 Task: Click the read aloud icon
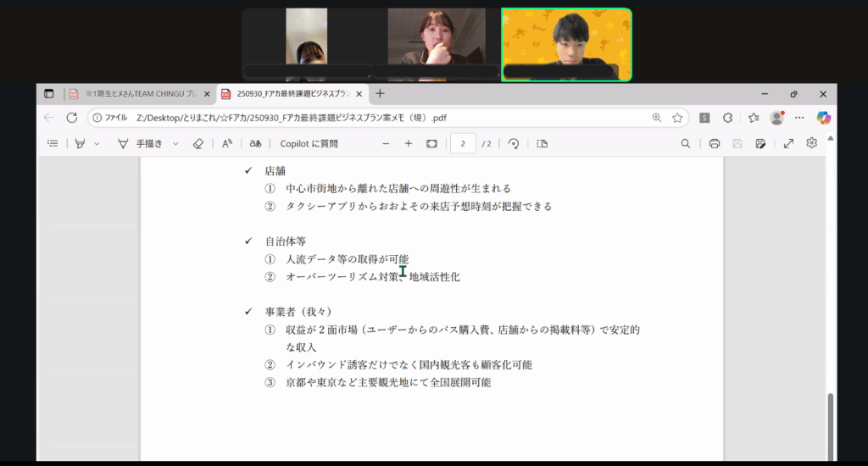click(227, 144)
